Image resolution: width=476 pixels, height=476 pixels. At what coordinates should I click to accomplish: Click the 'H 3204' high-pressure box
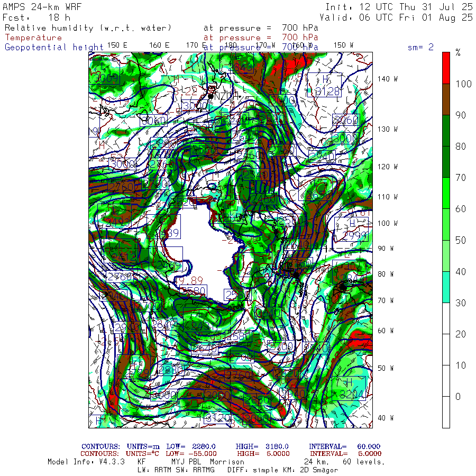click(349, 388)
